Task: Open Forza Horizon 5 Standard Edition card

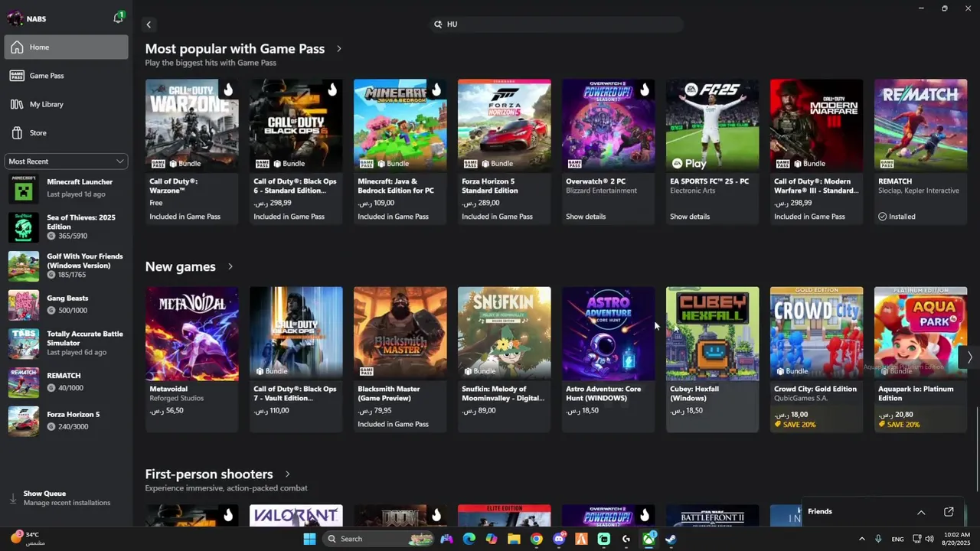Action: coord(505,152)
